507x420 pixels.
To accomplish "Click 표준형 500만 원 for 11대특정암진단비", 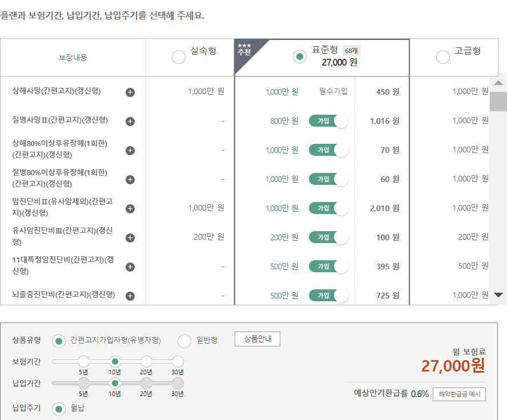I will click(284, 266).
